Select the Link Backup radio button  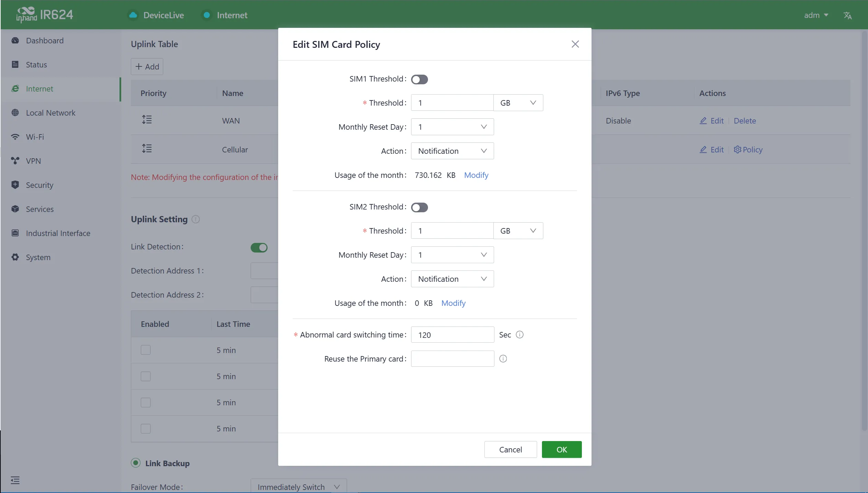[x=136, y=463]
